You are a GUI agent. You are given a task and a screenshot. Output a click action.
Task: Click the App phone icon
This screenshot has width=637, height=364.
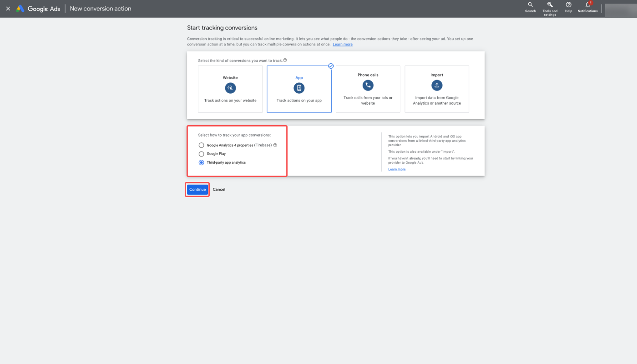point(299,88)
